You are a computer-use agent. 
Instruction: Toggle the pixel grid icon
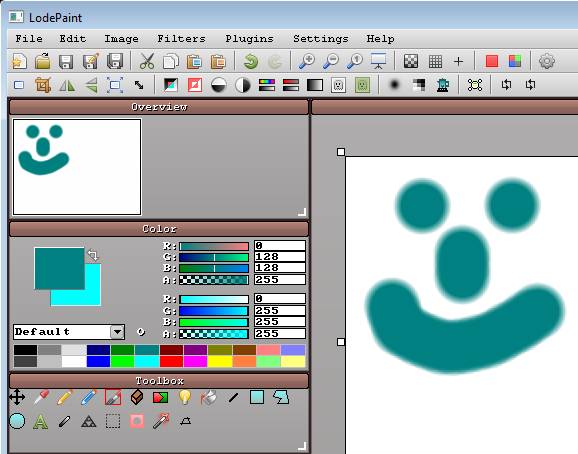435,61
